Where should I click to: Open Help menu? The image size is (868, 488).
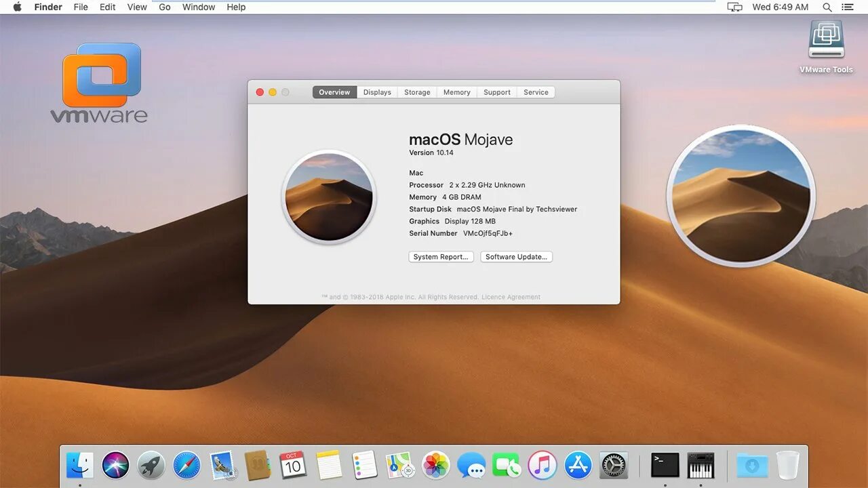click(236, 7)
